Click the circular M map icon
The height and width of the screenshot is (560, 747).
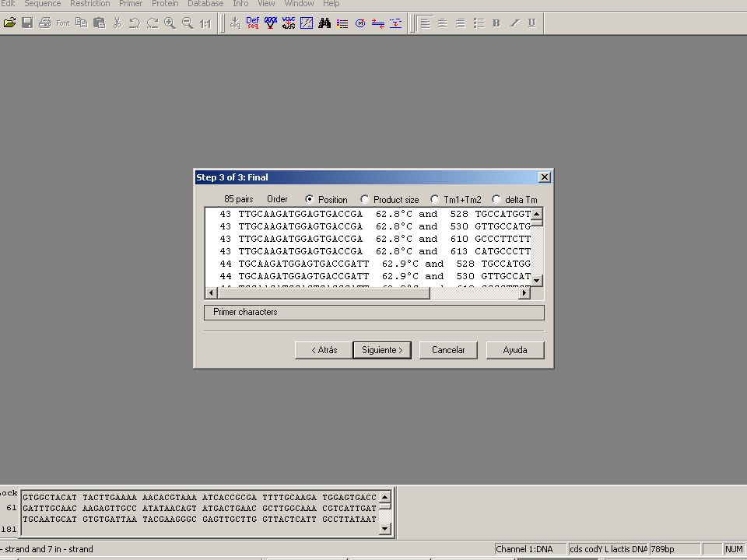point(360,23)
